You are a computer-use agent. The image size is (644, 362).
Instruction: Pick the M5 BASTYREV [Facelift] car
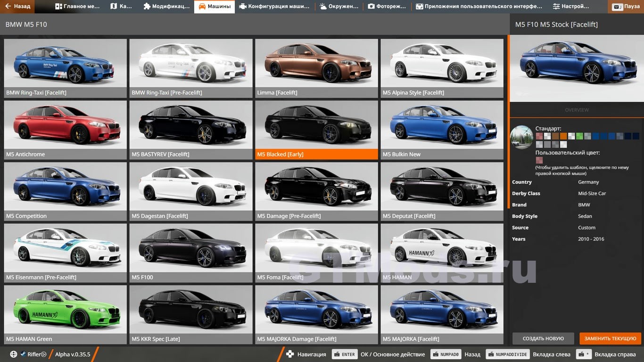pos(191,130)
